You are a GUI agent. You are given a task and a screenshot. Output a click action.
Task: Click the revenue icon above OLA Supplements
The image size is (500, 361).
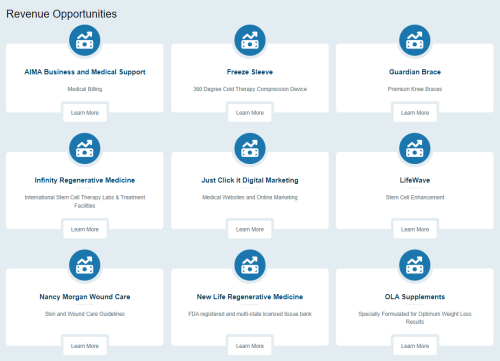point(415,265)
